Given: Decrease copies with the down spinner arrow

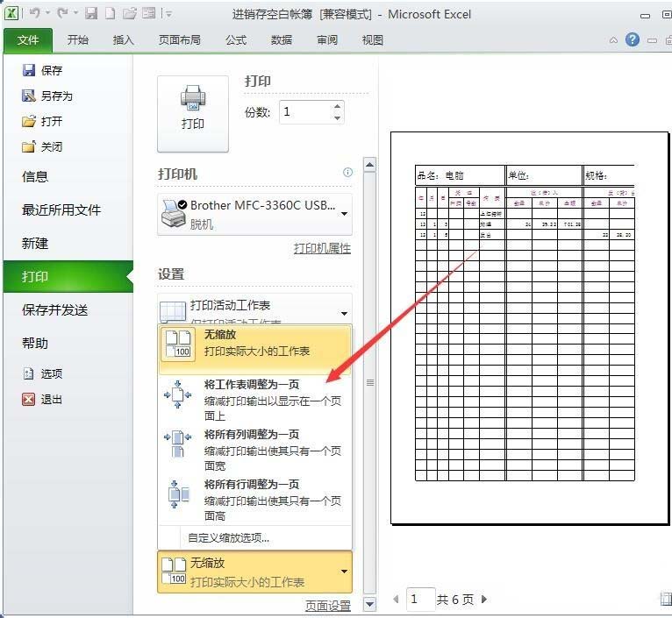Looking at the screenshot, I should (x=337, y=117).
